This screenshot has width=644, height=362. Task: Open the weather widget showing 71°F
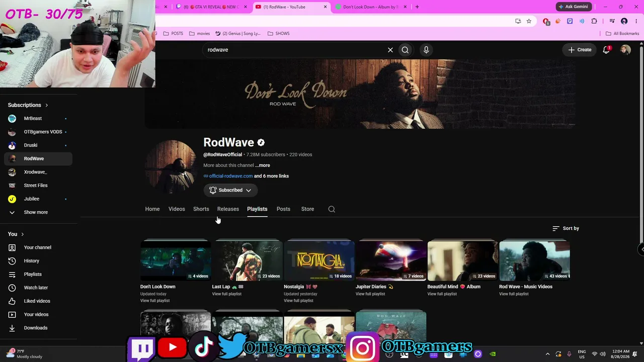24,354
